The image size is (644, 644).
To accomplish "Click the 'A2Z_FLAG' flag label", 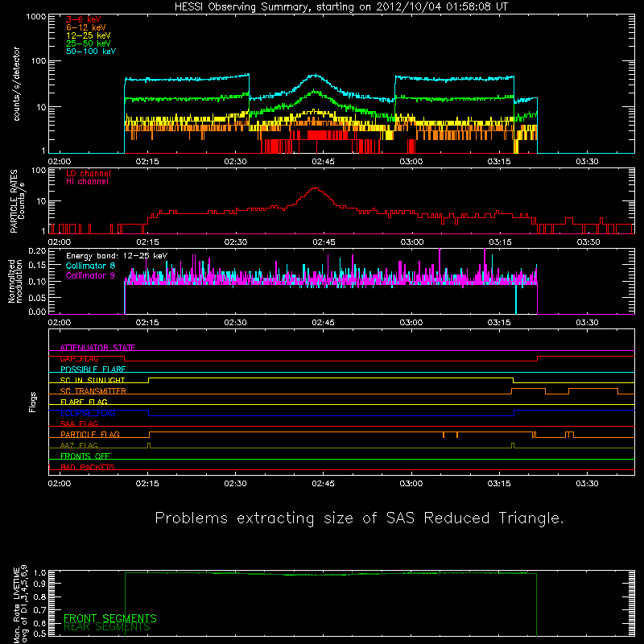I will click(79, 446).
